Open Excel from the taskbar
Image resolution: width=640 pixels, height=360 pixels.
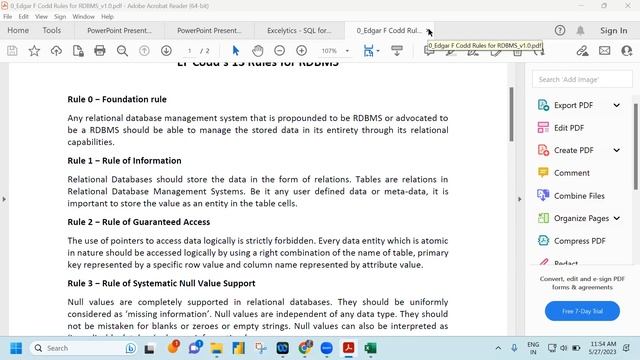[370, 348]
